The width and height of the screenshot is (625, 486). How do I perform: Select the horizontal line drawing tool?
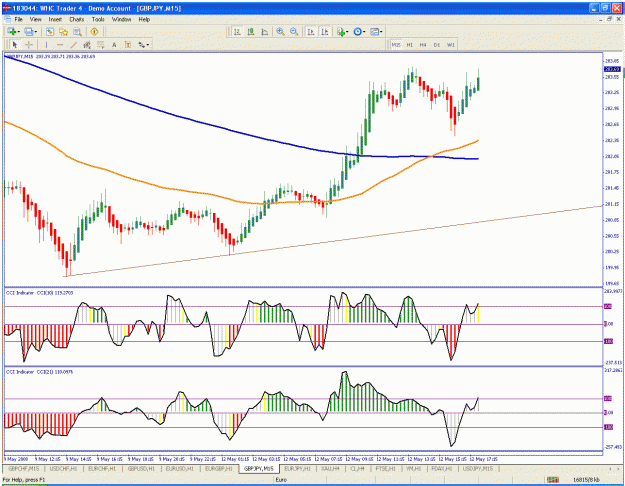[60, 45]
